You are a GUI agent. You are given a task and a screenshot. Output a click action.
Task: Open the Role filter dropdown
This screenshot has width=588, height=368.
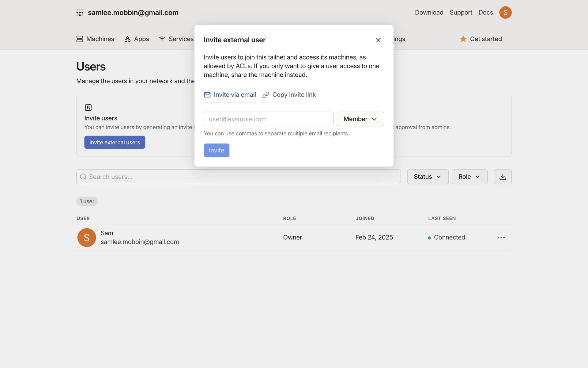[469, 177]
